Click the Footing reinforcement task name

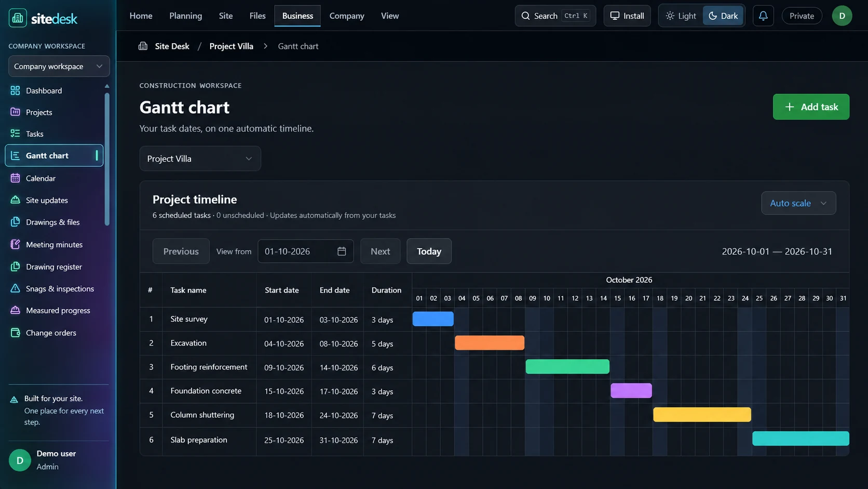click(x=209, y=367)
